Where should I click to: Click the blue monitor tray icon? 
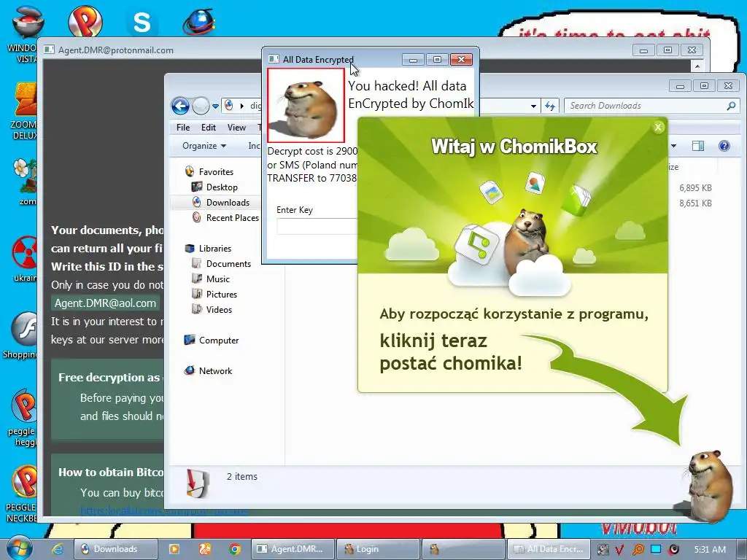(x=656, y=549)
